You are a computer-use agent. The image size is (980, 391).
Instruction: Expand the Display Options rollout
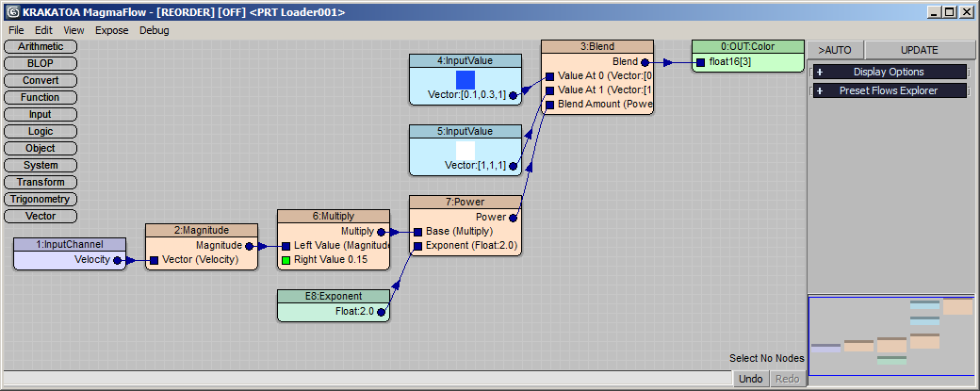(x=889, y=72)
